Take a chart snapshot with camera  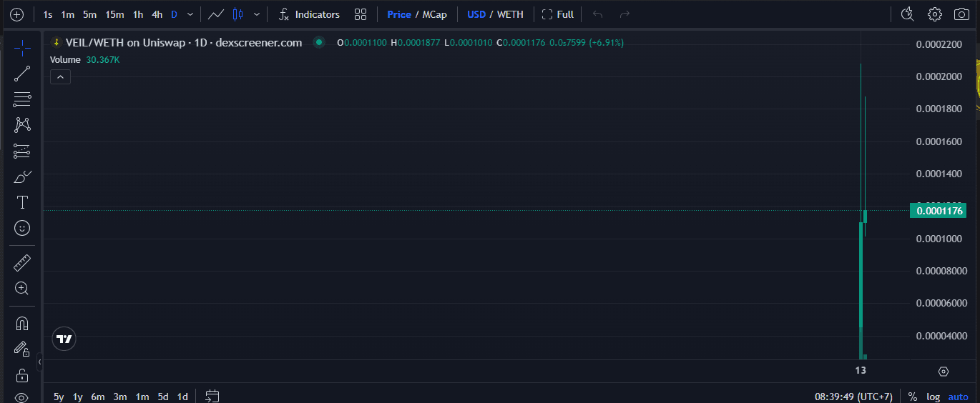coord(962,14)
